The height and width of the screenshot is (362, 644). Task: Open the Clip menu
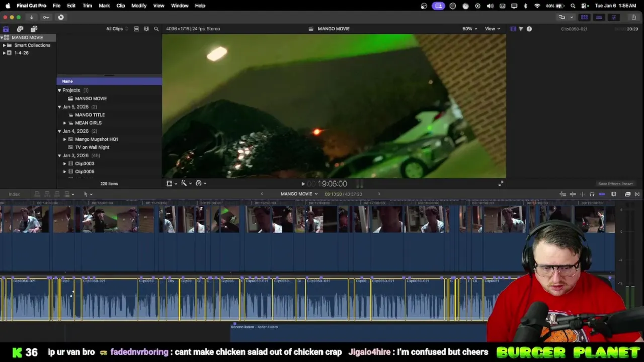click(121, 6)
